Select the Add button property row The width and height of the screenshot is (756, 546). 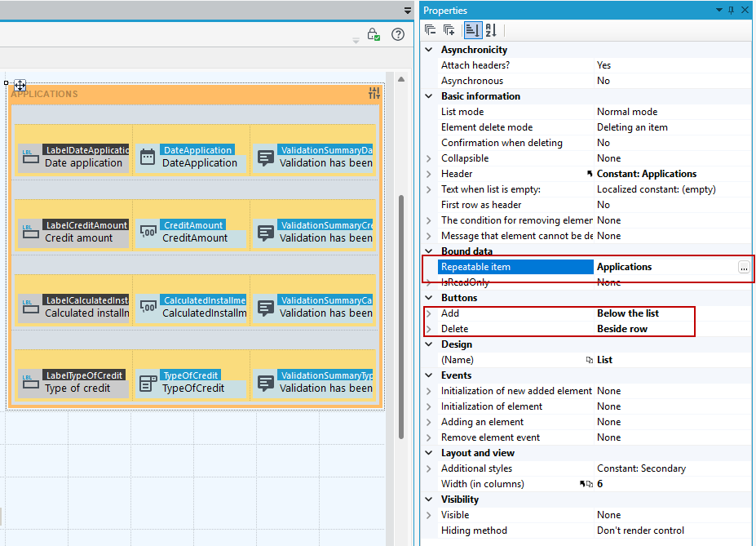pos(559,313)
